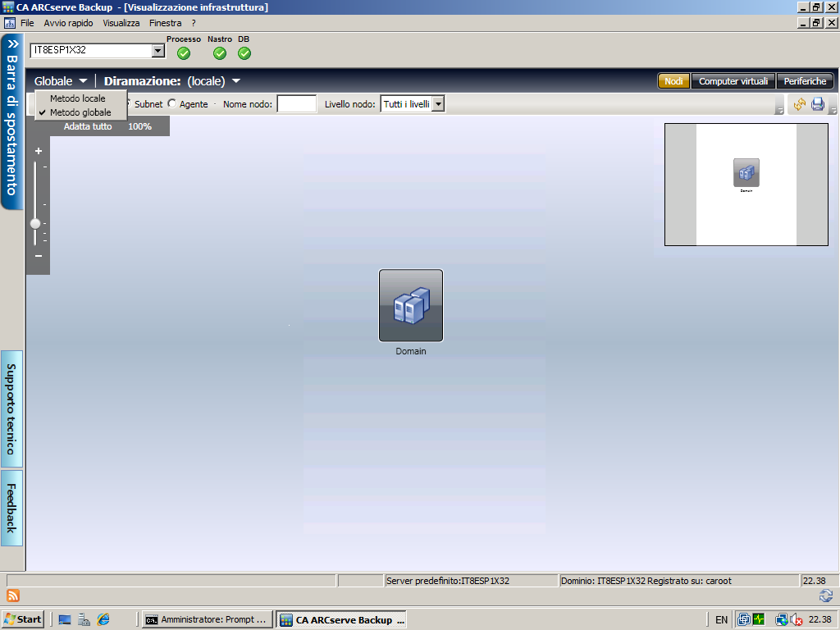This screenshot has height=630, width=840.
Task: Click the DB status check icon
Action: point(244,53)
